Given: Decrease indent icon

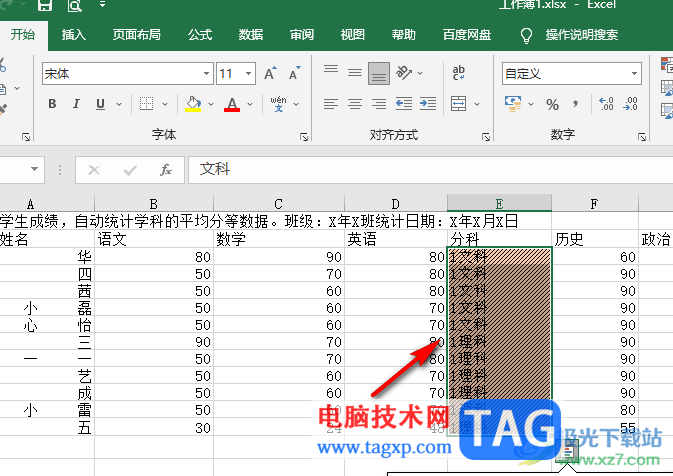Looking at the screenshot, I should [x=404, y=104].
